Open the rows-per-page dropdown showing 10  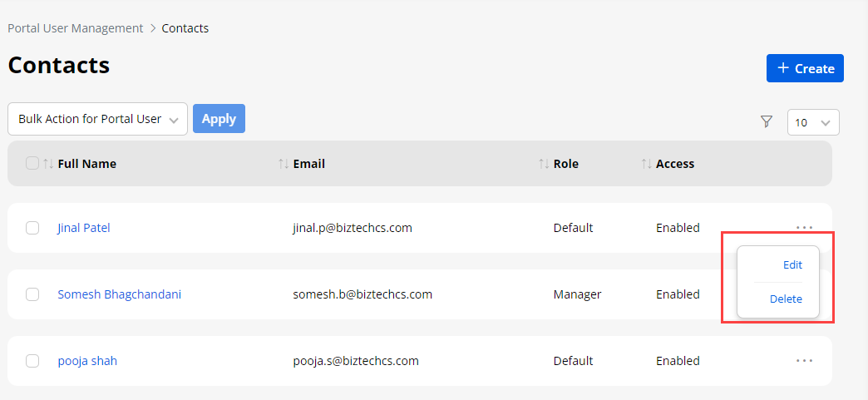tap(812, 122)
